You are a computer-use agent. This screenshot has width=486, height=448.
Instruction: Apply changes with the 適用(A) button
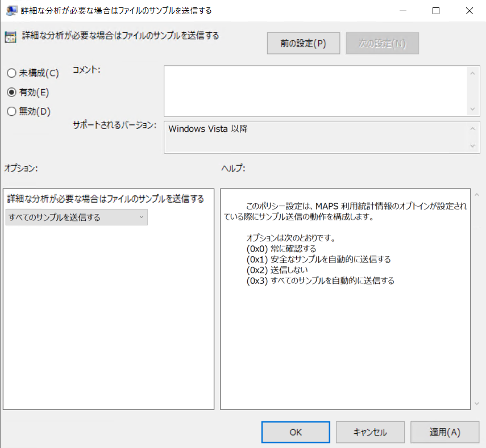[445, 432]
